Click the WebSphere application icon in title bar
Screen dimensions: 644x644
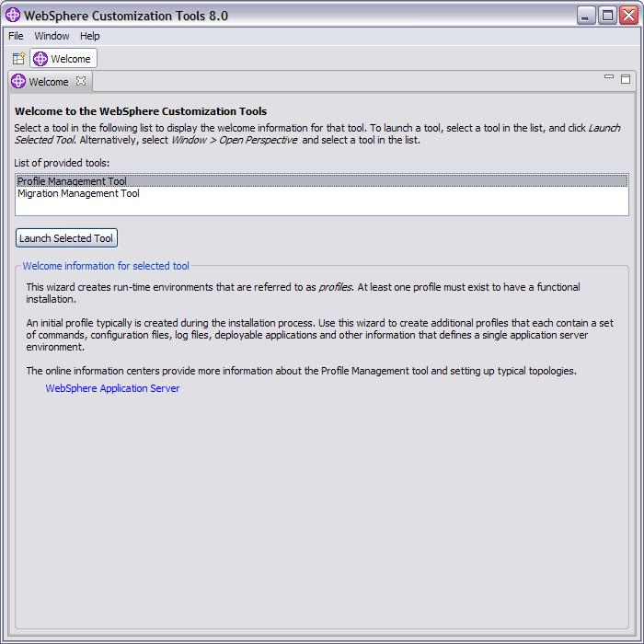(x=13, y=15)
